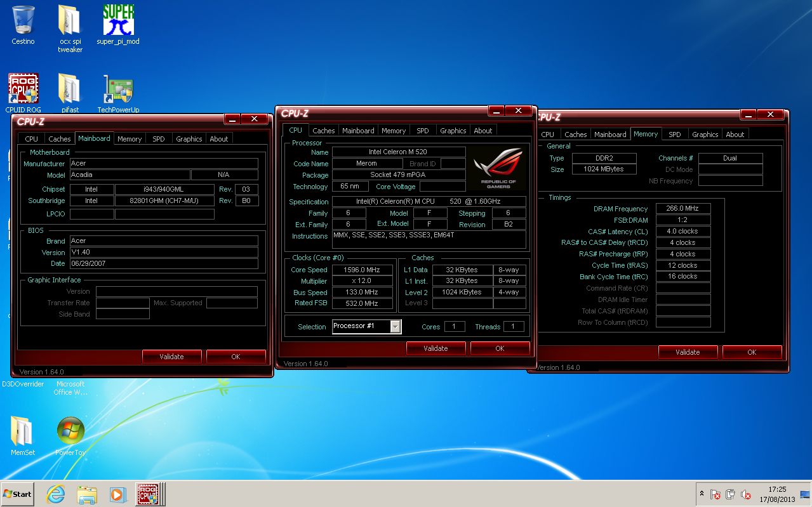Select CPU tab in the Mainboard window
This screenshot has width=812, height=507.
(x=32, y=139)
